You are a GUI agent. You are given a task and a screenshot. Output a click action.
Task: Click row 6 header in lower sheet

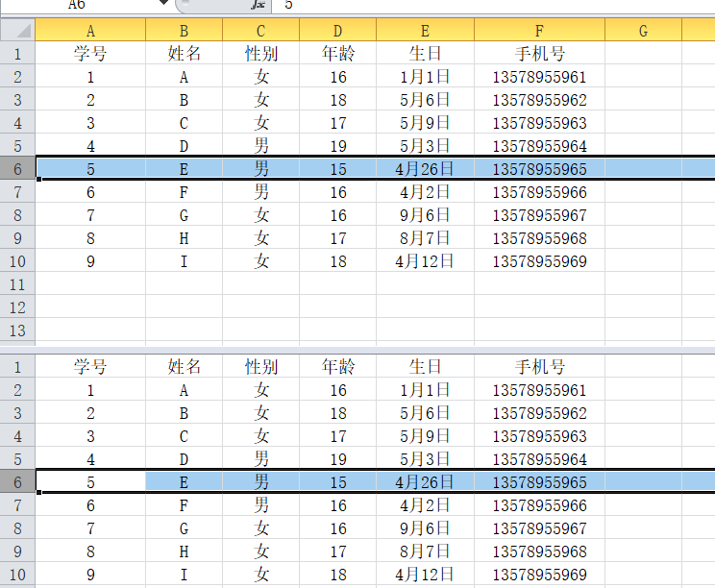tap(17, 482)
